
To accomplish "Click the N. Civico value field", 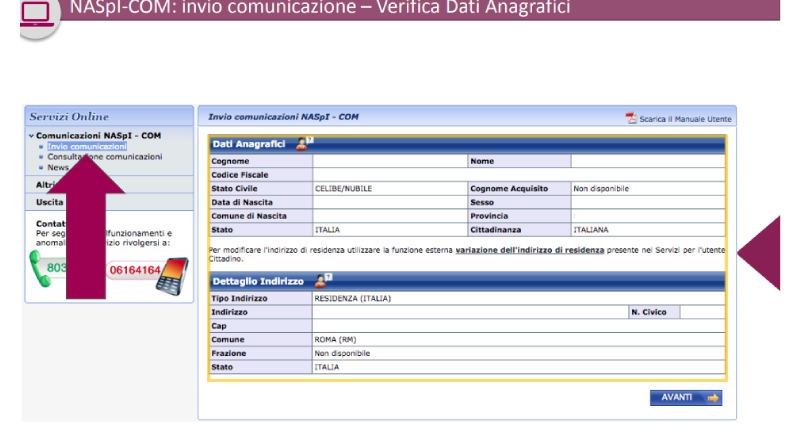I will (x=702, y=312).
